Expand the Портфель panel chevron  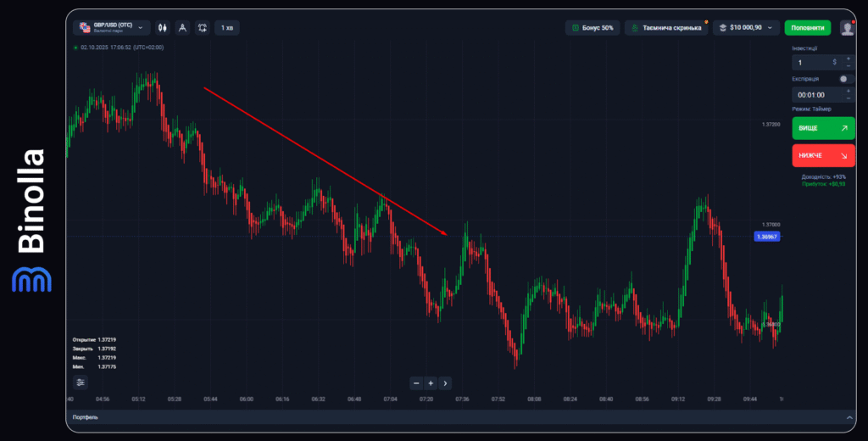click(849, 417)
